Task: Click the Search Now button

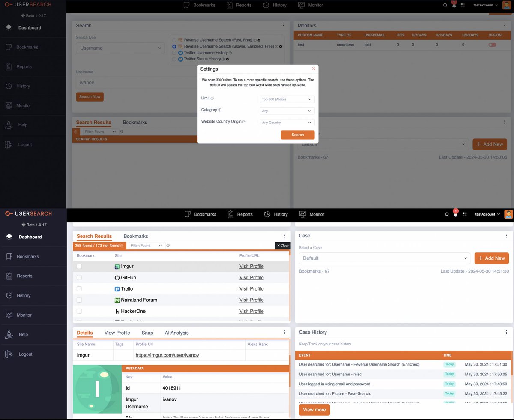Action: pyautogui.click(x=90, y=97)
